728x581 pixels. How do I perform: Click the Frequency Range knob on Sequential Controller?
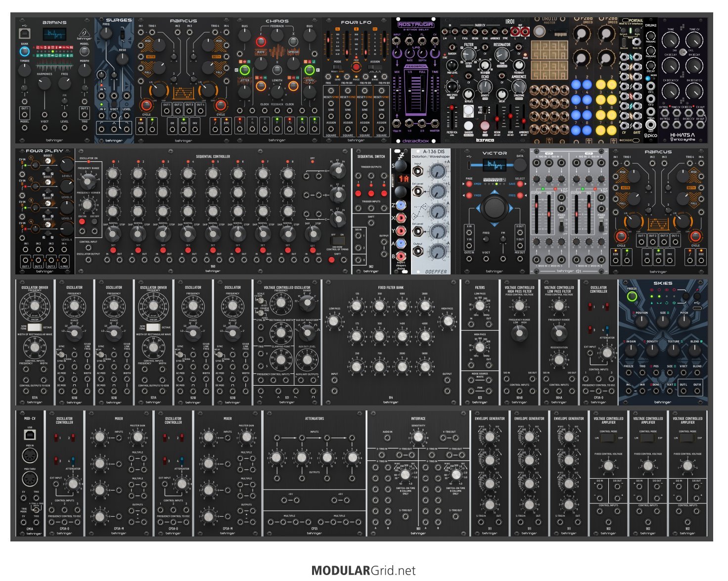pyautogui.click(x=89, y=180)
